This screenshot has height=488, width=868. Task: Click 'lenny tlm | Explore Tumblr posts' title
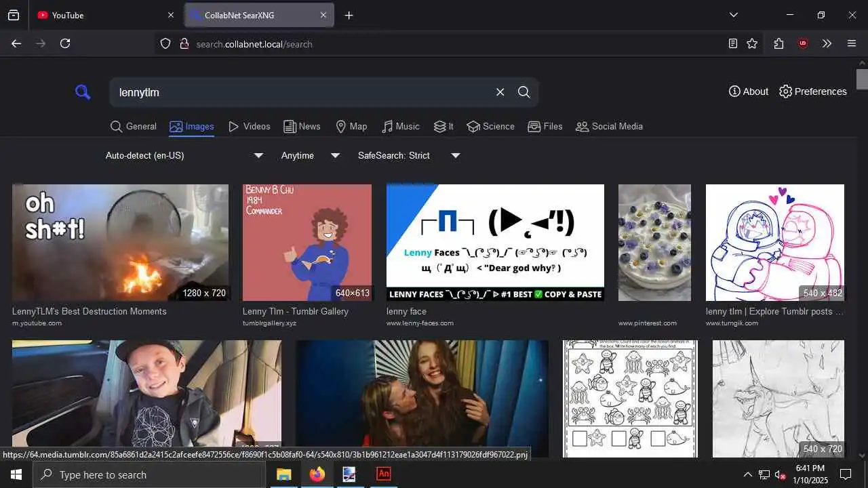774,312
